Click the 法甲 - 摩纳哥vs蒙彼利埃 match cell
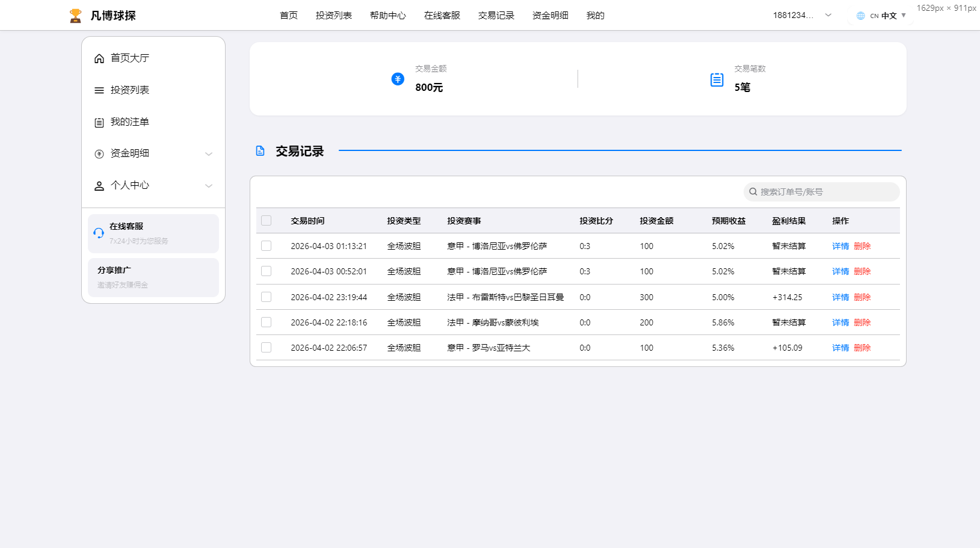This screenshot has height=548, width=980. pyautogui.click(x=493, y=322)
